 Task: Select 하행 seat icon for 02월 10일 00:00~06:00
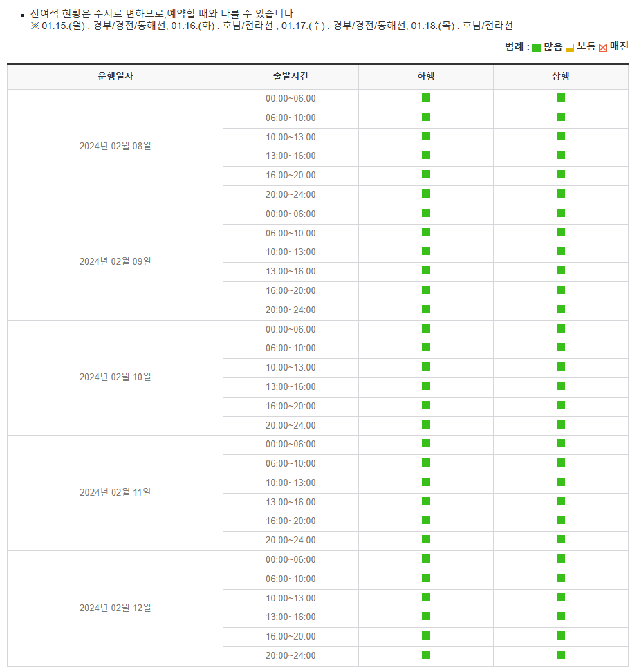coord(426,328)
